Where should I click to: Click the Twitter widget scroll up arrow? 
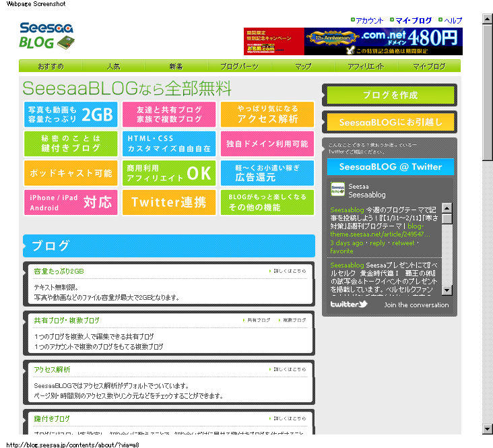click(447, 208)
